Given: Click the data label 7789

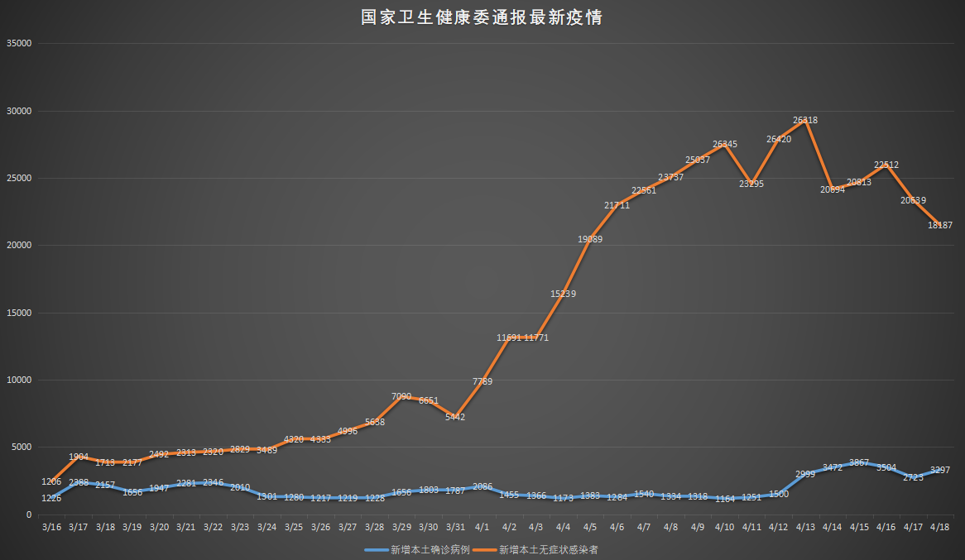Looking at the screenshot, I should pos(482,381).
